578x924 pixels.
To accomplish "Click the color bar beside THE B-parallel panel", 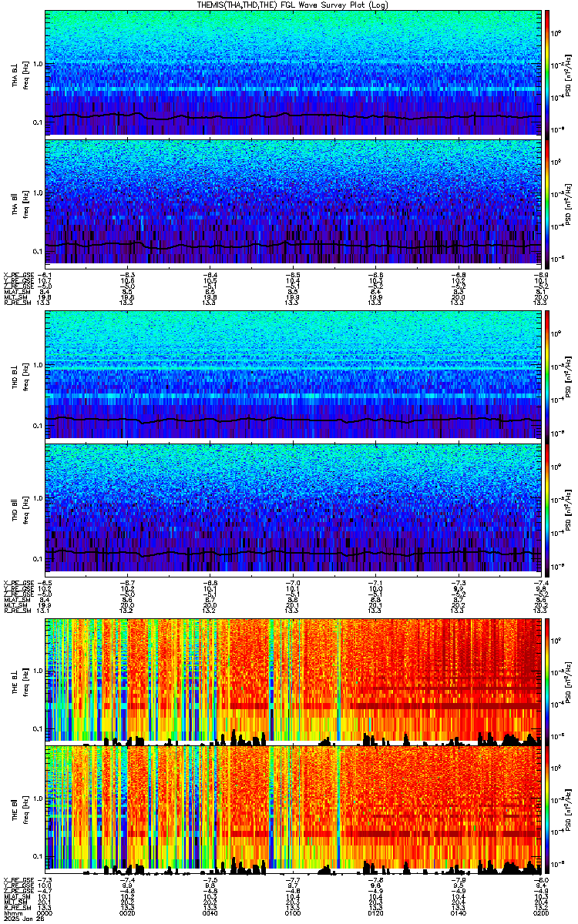I will pos(548,808).
